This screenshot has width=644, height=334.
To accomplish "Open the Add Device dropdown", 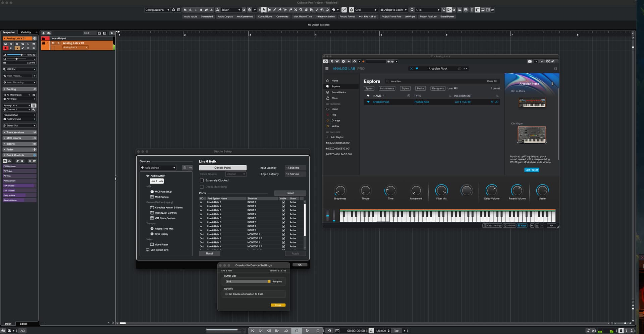I will [158, 168].
